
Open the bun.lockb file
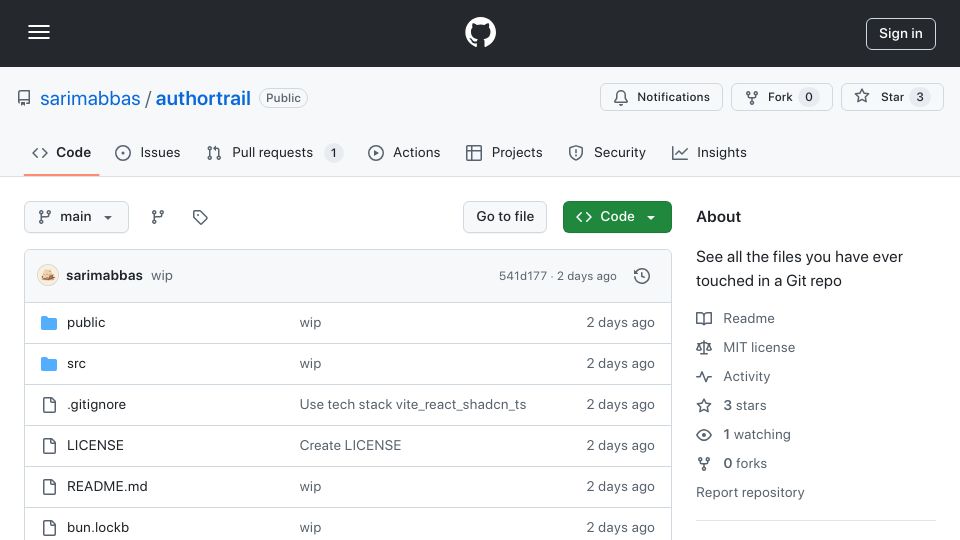tap(98, 528)
